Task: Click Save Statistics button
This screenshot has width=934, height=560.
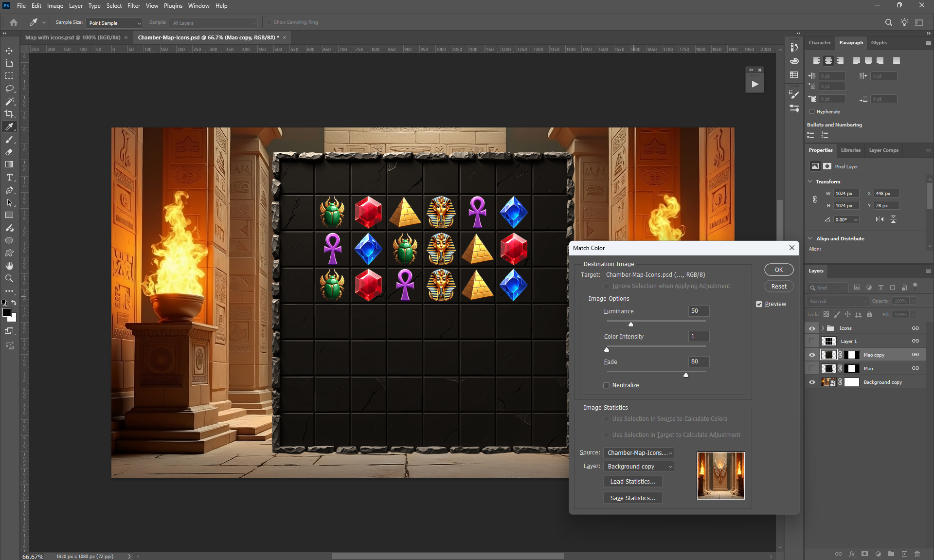Action: point(632,498)
